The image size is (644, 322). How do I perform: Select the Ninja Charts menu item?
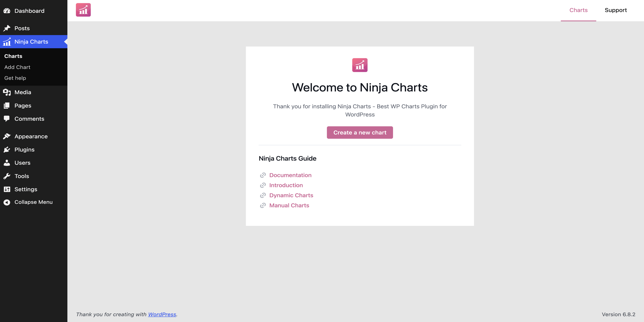pyautogui.click(x=34, y=42)
